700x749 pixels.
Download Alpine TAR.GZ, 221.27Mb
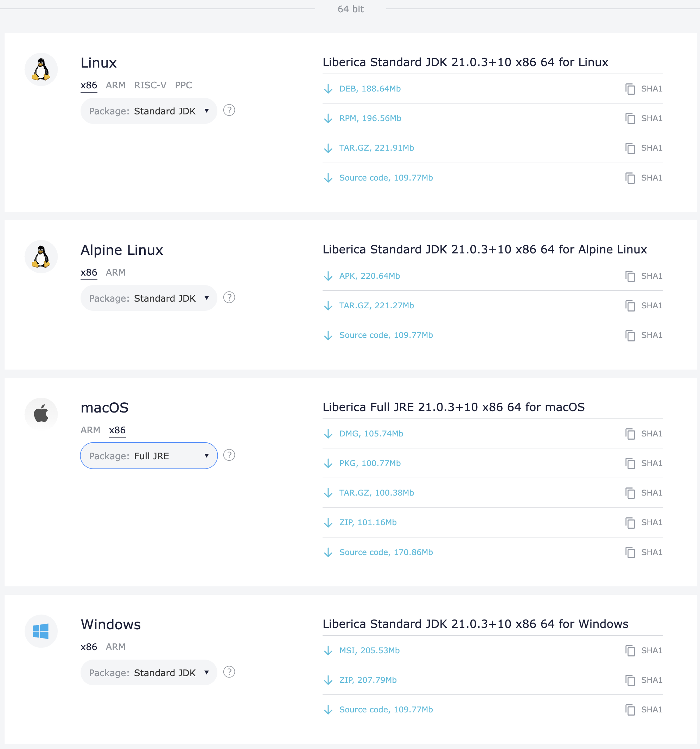pos(369,306)
